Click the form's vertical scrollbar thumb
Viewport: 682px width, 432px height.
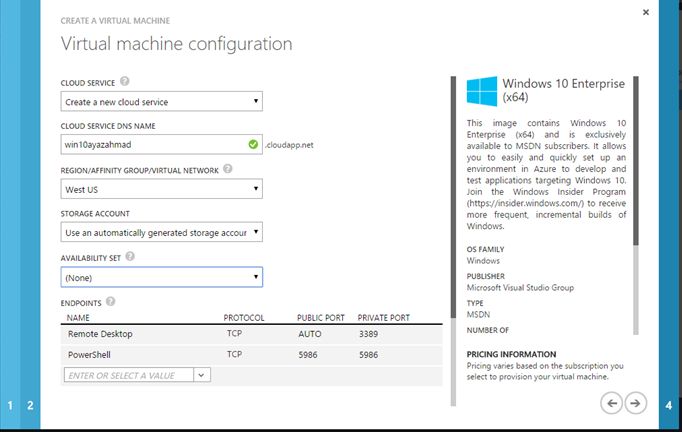(x=453, y=197)
